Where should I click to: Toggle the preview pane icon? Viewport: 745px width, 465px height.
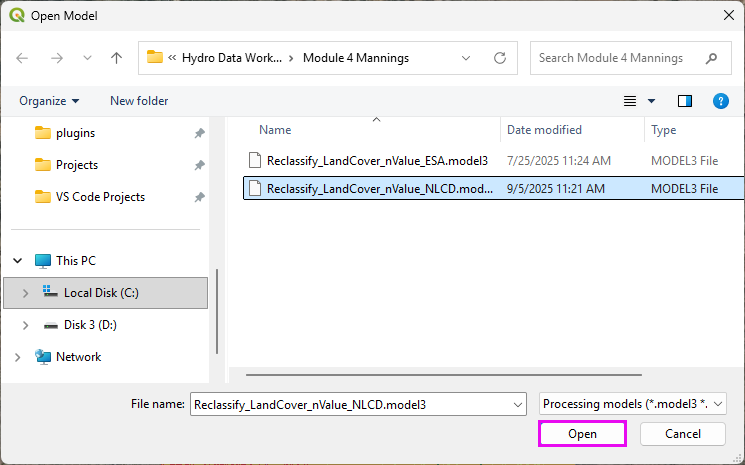pos(685,101)
